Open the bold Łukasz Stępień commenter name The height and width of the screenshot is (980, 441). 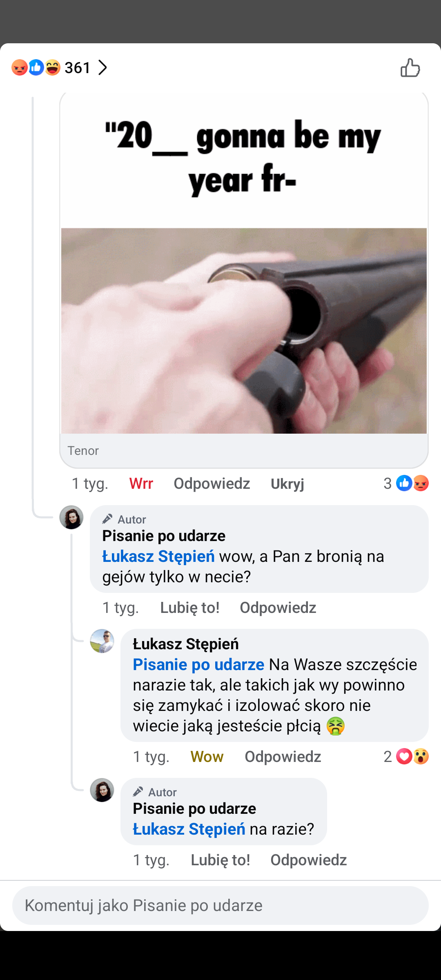186,644
